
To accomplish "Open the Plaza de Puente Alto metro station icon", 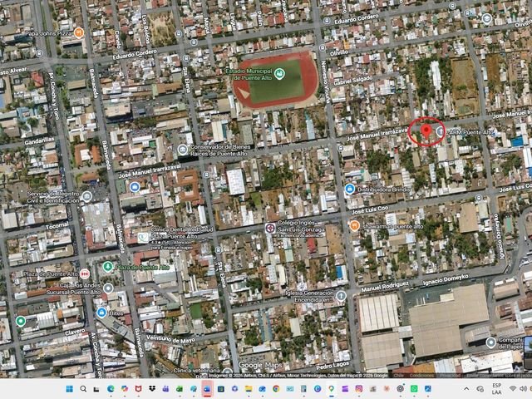I will (85, 273).
